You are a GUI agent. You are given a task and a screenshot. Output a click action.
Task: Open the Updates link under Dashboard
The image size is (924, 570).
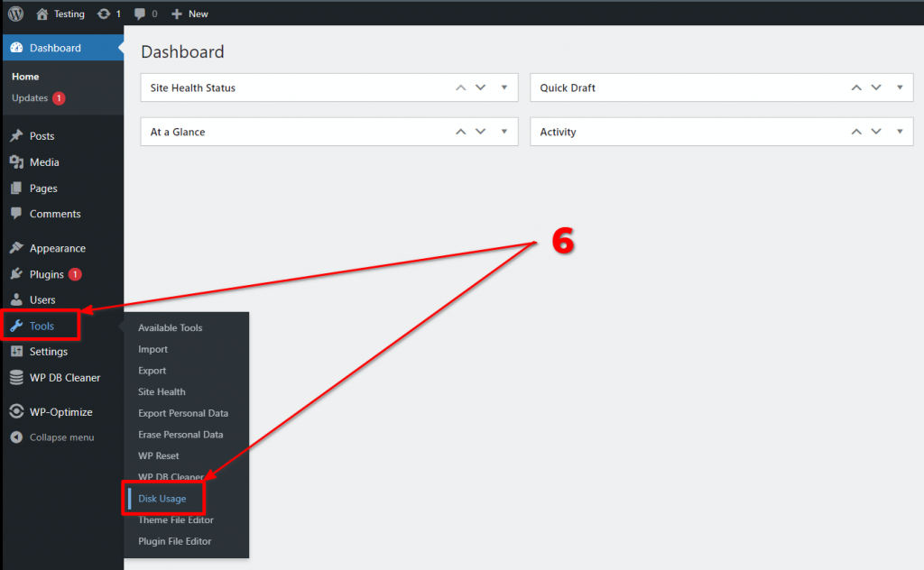[x=30, y=98]
